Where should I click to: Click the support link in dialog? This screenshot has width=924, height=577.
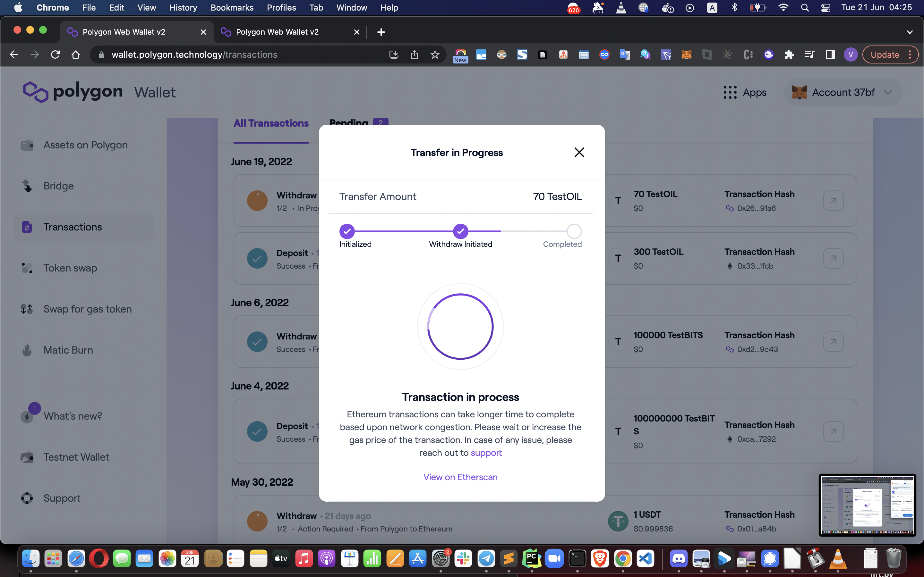point(486,453)
